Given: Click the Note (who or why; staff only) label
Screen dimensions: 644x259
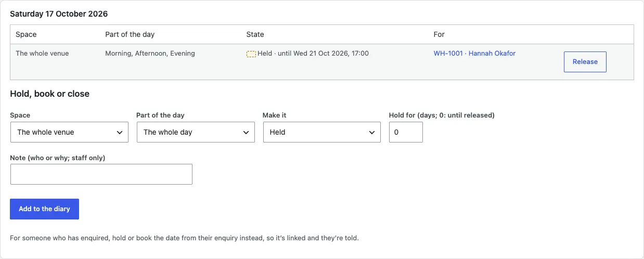Looking at the screenshot, I should click(x=58, y=158).
